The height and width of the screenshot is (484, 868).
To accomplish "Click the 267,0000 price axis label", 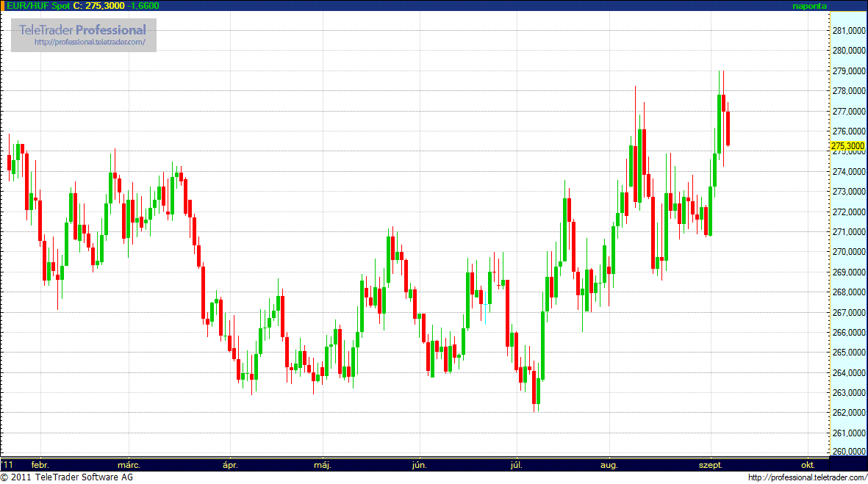I will click(x=849, y=313).
